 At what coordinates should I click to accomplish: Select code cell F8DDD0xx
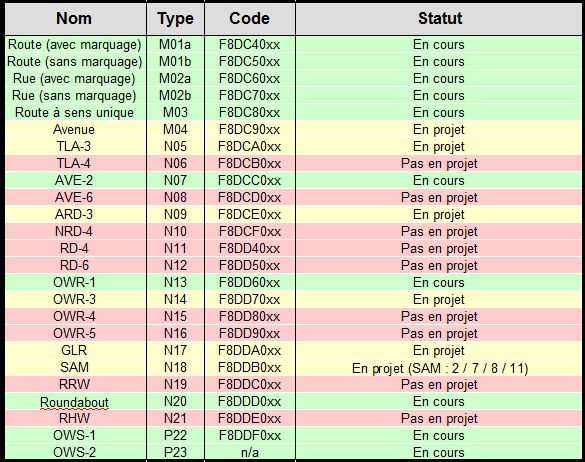tap(250, 402)
